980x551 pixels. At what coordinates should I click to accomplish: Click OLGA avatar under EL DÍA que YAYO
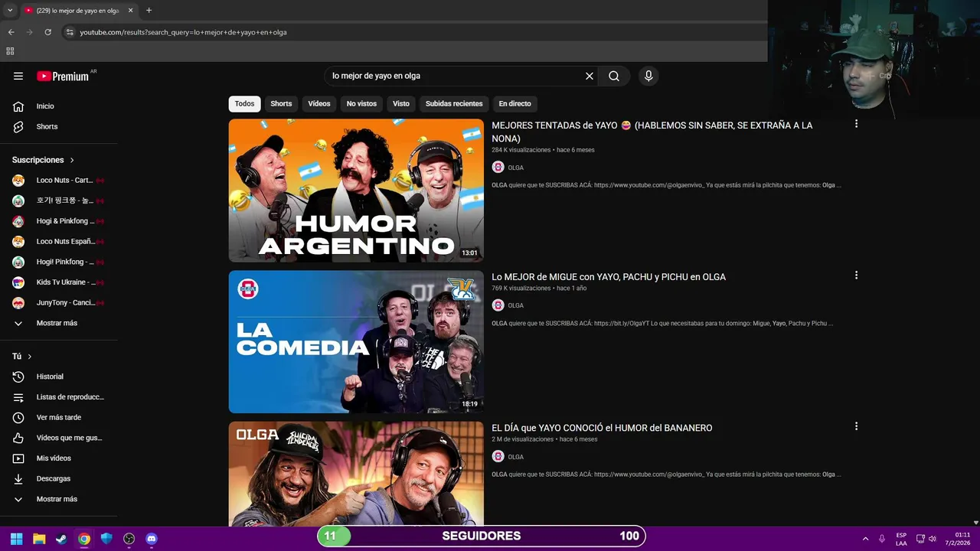498,457
